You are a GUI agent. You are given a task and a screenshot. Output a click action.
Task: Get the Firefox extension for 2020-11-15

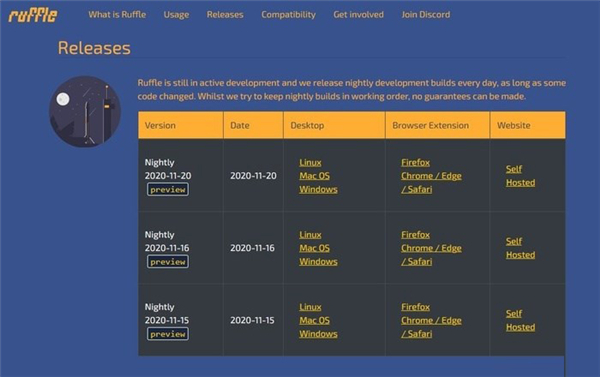tap(416, 307)
